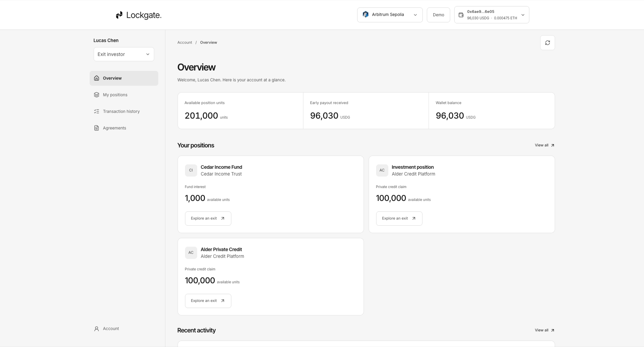The height and width of the screenshot is (347, 644).
Task: Click the Transaction history list icon
Action: (96, 111)
